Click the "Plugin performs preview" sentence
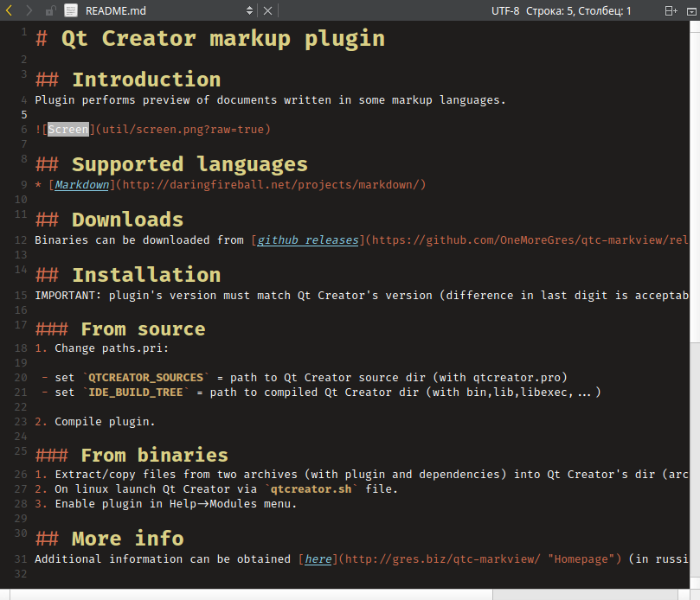 pyautogui.click(x=270, y=100)
